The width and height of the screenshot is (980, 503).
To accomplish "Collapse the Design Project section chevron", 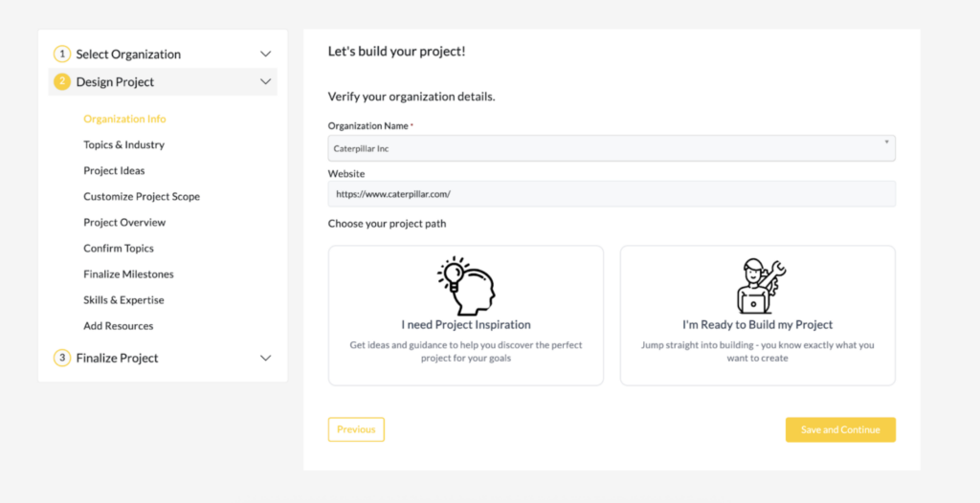I will 266,82.
